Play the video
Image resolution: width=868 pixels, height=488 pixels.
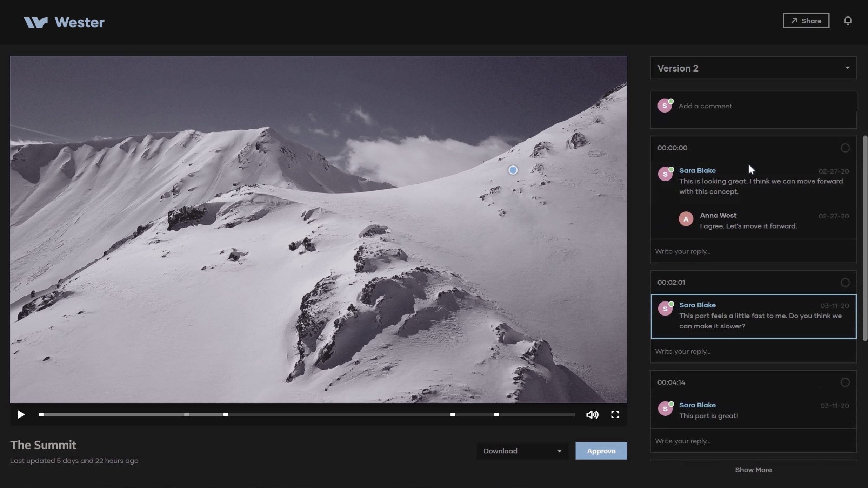[20, 414]
